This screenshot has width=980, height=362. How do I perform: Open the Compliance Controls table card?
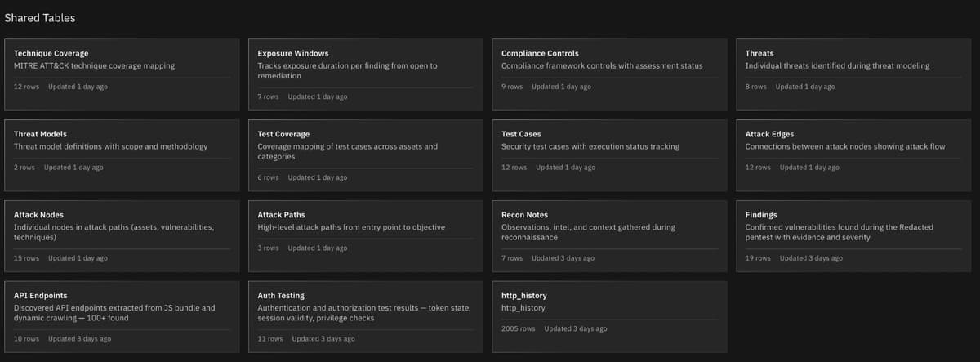[609, 74]
